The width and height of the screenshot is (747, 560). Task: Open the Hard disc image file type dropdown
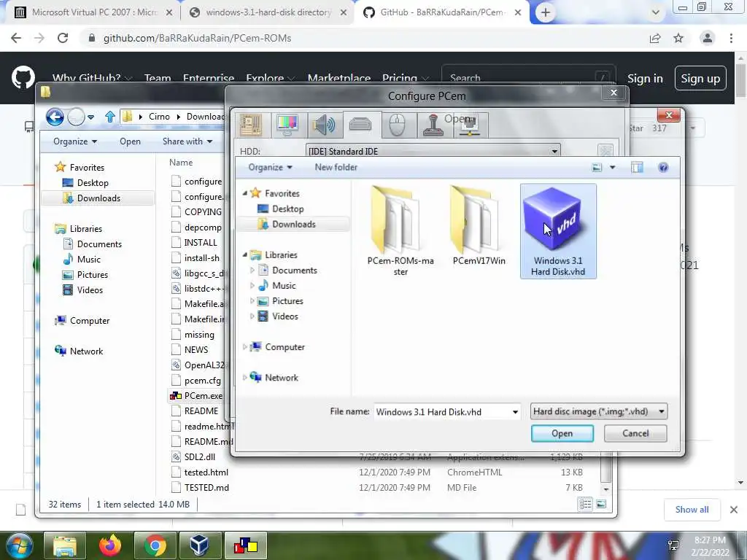(x=599, y=411)
